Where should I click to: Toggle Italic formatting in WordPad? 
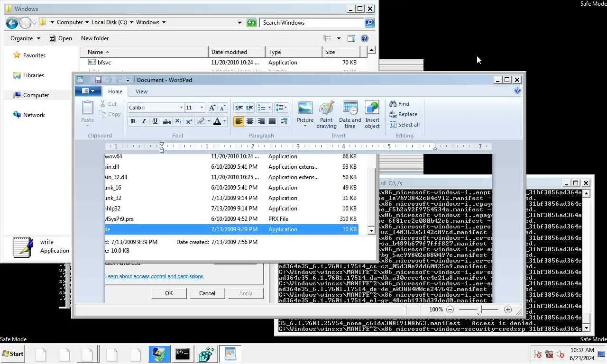pyautogui.click(x=144, y=121)
